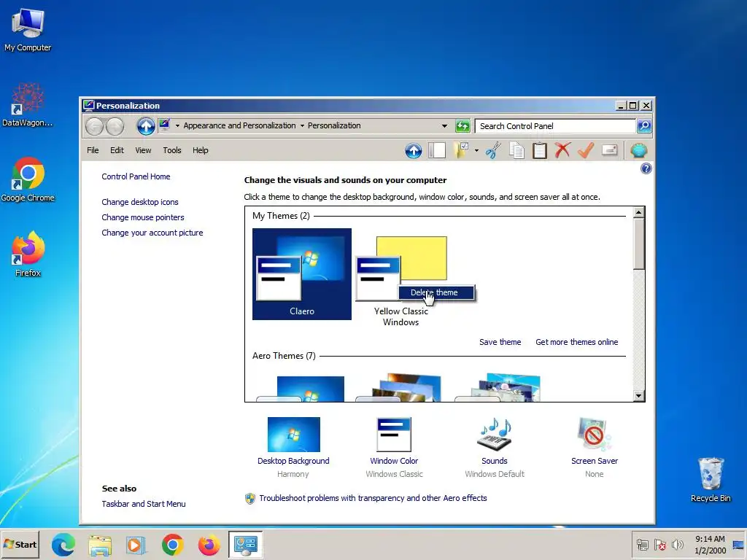
Task: Select the Recycle Bin desktop icon
Action: click(x=711, y=480)
